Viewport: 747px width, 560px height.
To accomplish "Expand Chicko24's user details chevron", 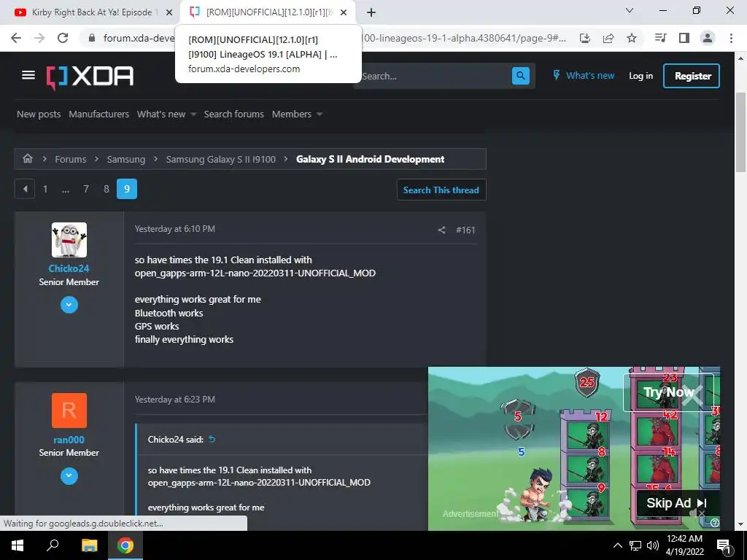I will point(69,305).
